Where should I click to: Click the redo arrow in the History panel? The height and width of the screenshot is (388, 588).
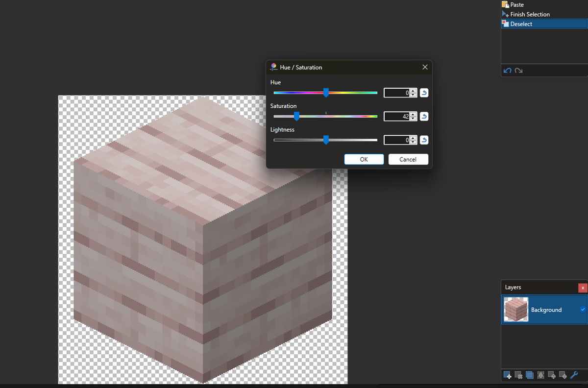[x=518, y=71]
